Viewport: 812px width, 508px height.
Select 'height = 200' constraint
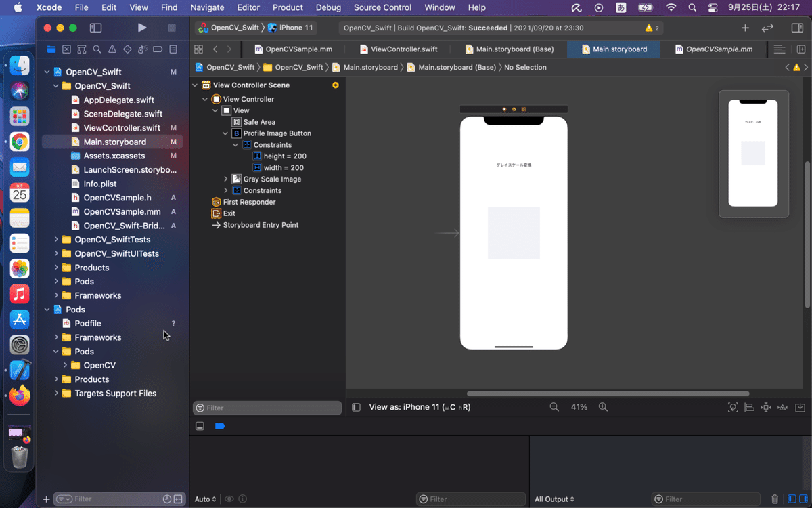click(x=285, y=156)
